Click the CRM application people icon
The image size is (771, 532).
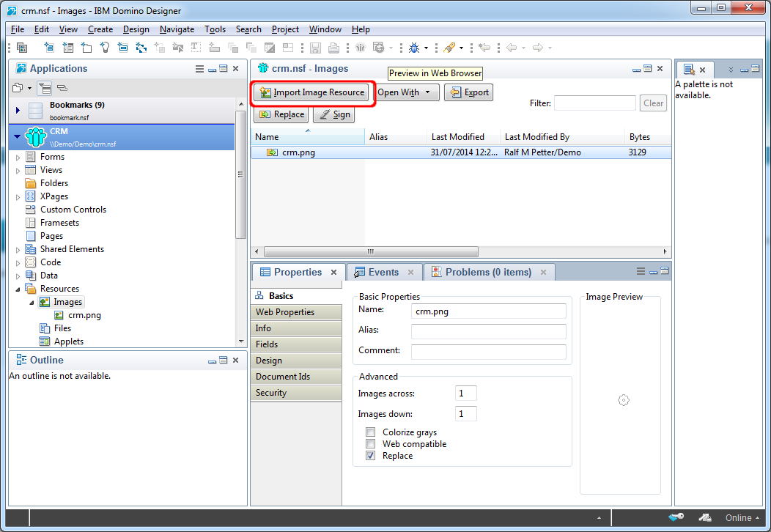pyautogui.click(x=35, y=137)
